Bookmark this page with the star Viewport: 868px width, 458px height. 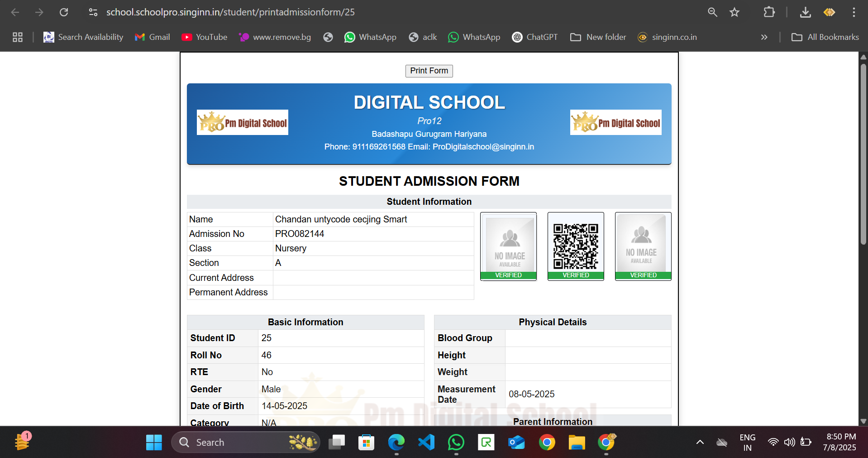coord(734,12)
